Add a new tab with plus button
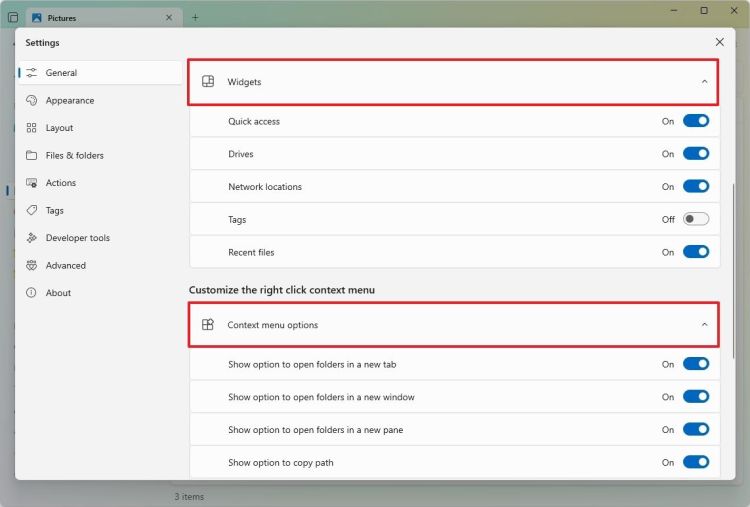 point(195,17)
